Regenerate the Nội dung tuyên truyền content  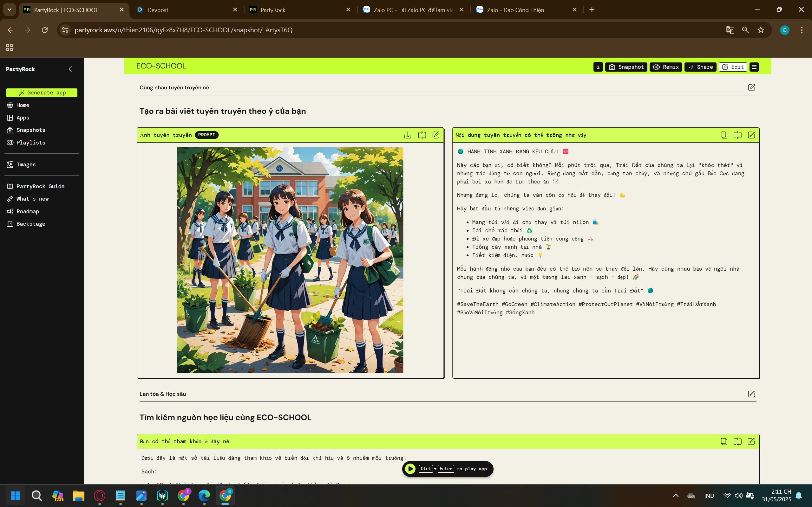pyautogui.click(x=737, y=135)
